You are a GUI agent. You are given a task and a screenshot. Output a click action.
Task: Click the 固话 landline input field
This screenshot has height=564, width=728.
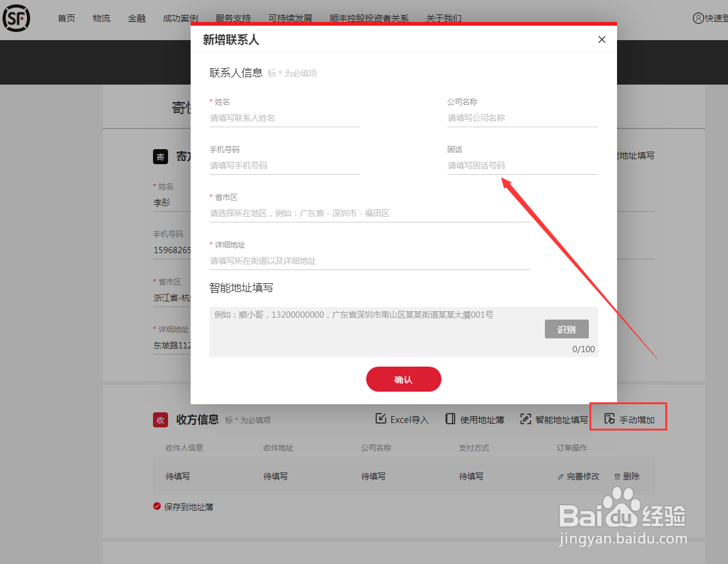click(522, 165)
